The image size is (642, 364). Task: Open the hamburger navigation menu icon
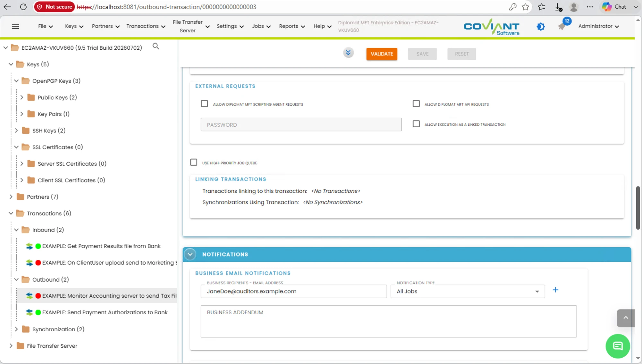pos(15,26)
